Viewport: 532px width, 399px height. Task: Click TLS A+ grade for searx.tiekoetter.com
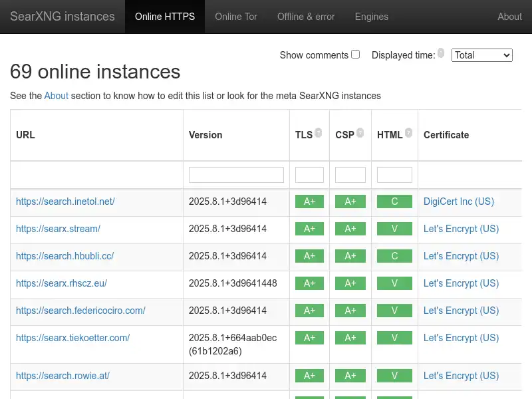[x=309, y=338]
